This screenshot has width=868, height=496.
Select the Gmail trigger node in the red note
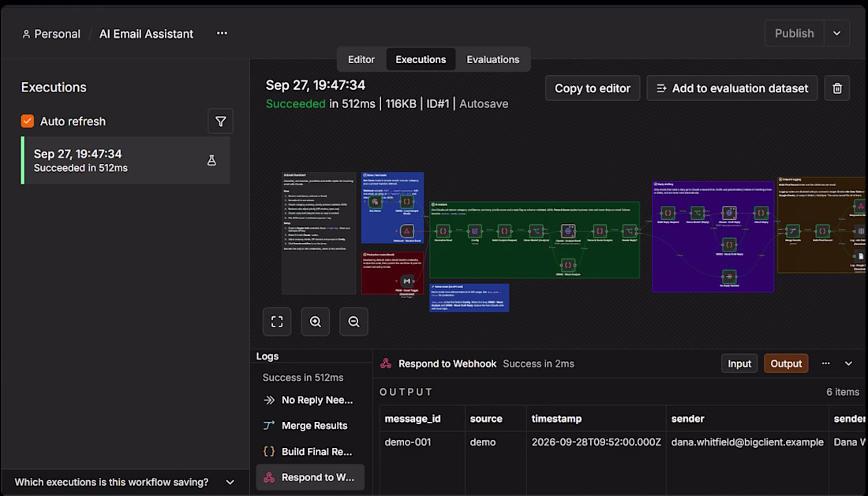coord(407,281)
